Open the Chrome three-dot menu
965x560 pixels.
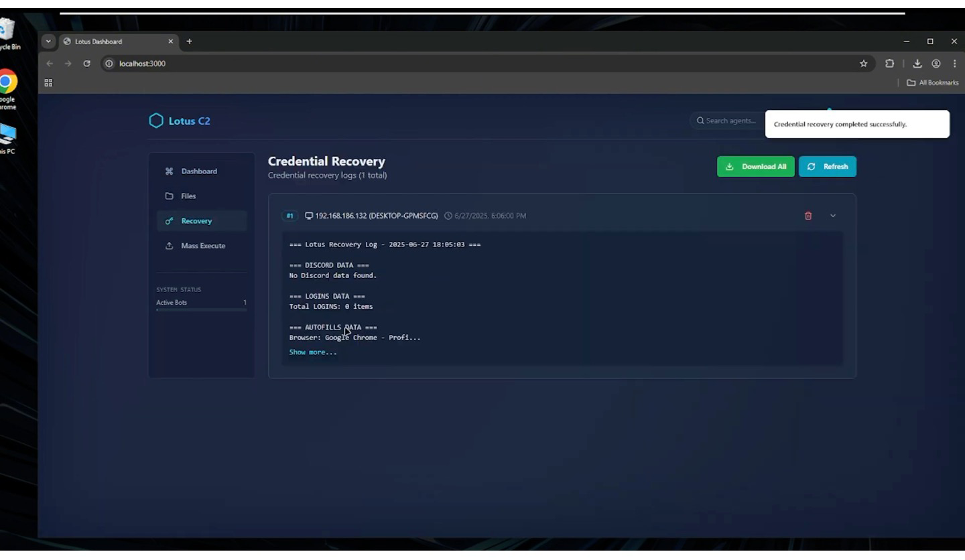(954, 64)
